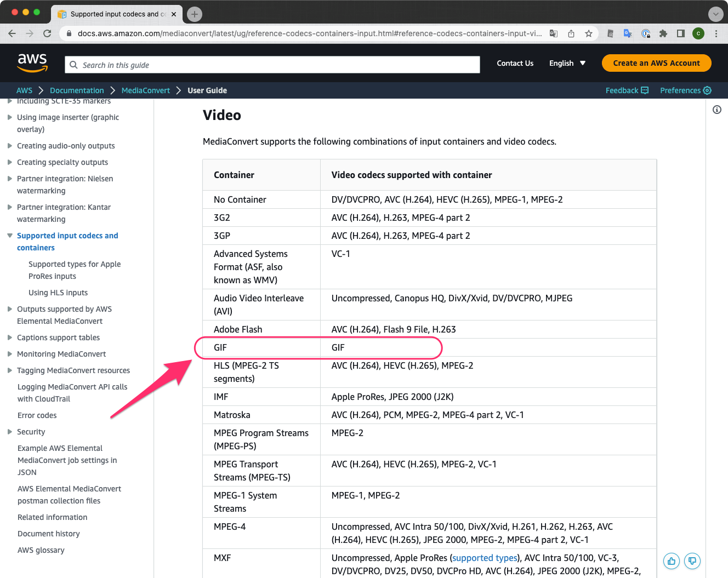Bookmark this page with the star icon

tap(589, 33)
